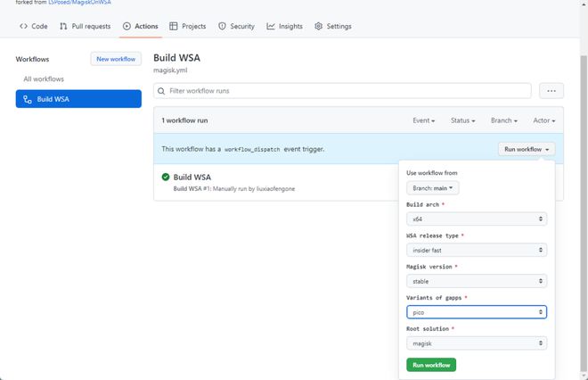Focus the Filter workflow runs field
This screenshot has width=588, height=380.
pyautogui.click(x=347, y=91)
